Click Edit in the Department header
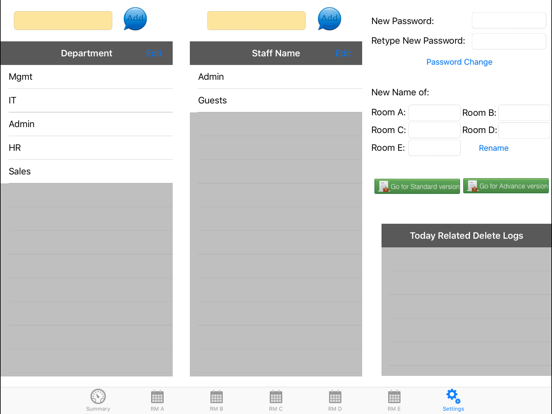 [154, 53]
